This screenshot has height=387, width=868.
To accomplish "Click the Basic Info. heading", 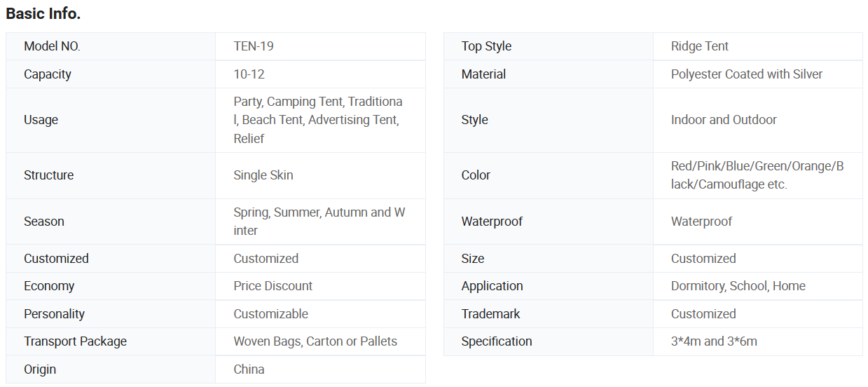I will click(x=43, y=13).
